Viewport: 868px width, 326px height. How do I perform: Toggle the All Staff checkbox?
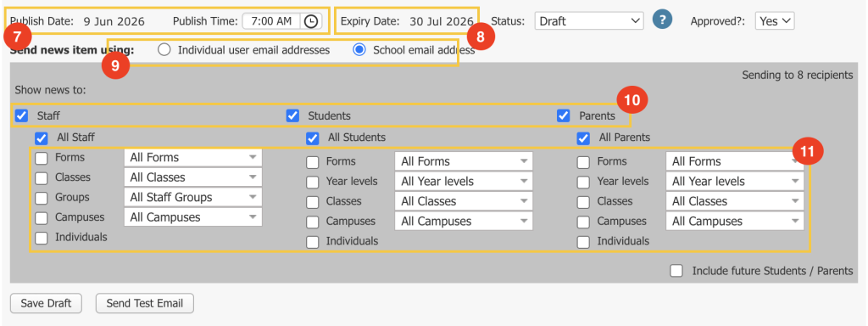[42, 138]
